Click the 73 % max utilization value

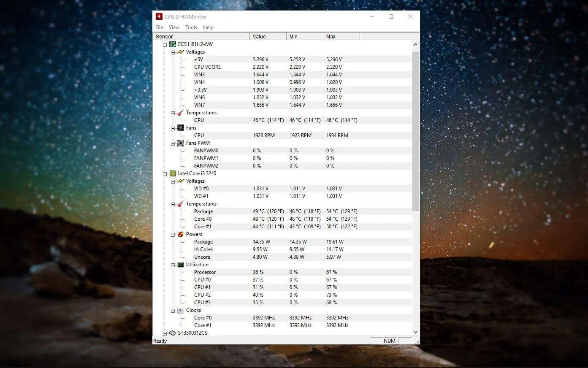click(x=331, y=295)
